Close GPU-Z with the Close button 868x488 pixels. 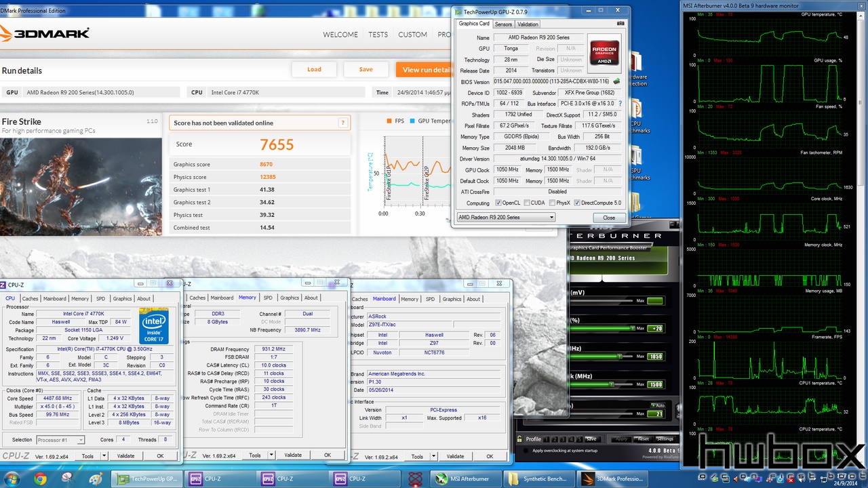click(x=609, y=218)
